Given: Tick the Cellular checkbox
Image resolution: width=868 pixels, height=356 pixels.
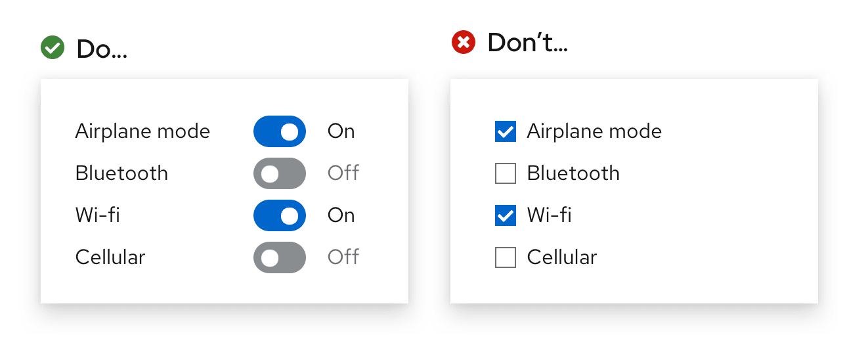Looking at the screenshot, I should point(505,257).
